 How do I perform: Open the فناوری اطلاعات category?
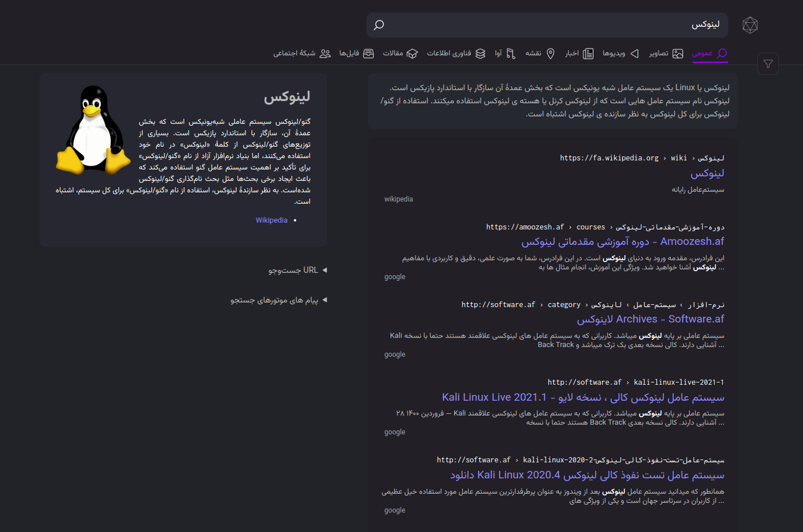click(x=456, y=54)
